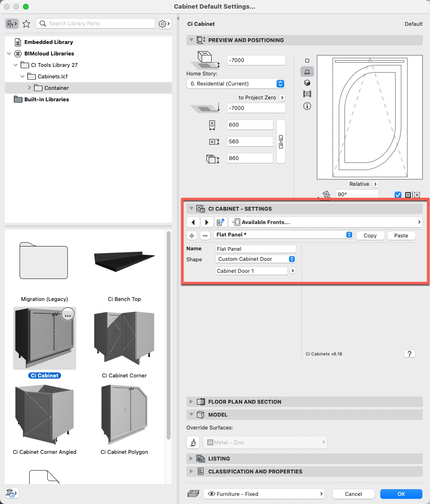This screenshot has width=430, height=504.
Task: Click the settings page list icon
Action: coord(220,222)
